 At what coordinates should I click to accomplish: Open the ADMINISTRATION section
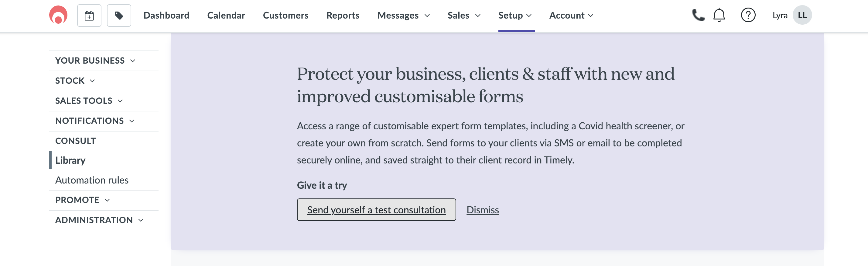[94, 220]
